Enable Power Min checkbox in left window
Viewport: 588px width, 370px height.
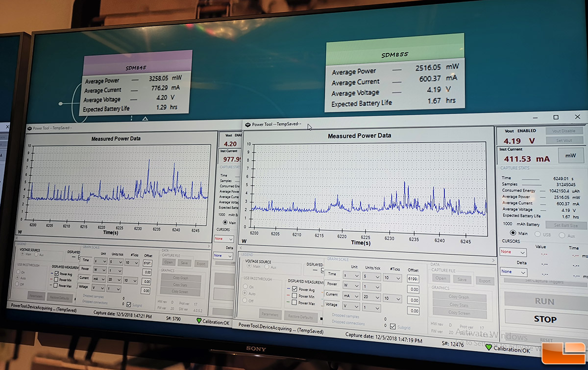(x=57, y=280)
